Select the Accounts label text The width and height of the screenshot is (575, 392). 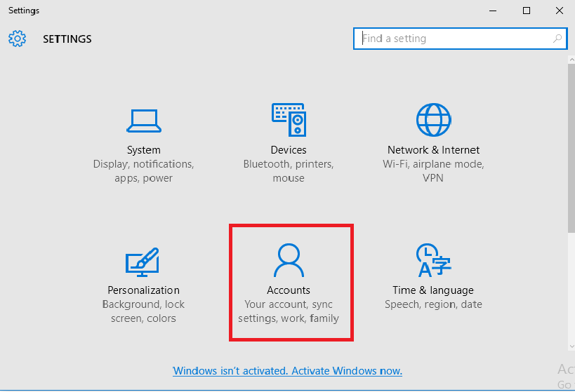coord(289,290)
